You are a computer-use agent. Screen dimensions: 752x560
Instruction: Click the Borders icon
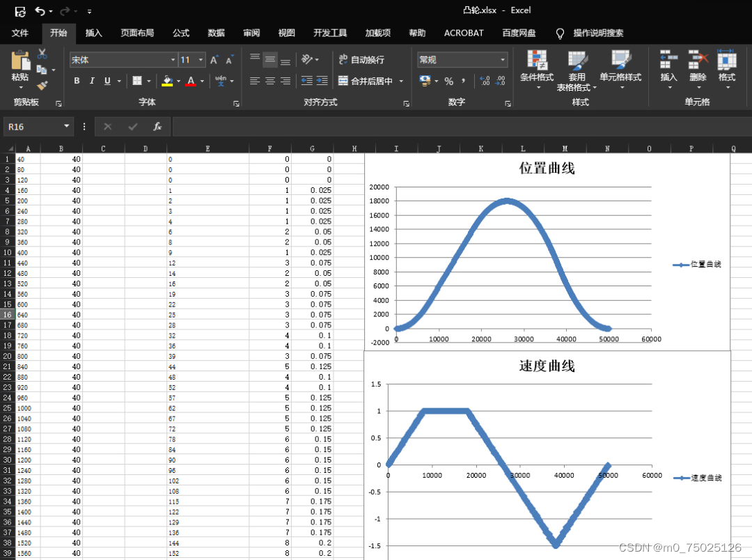(x=137, y=81)
